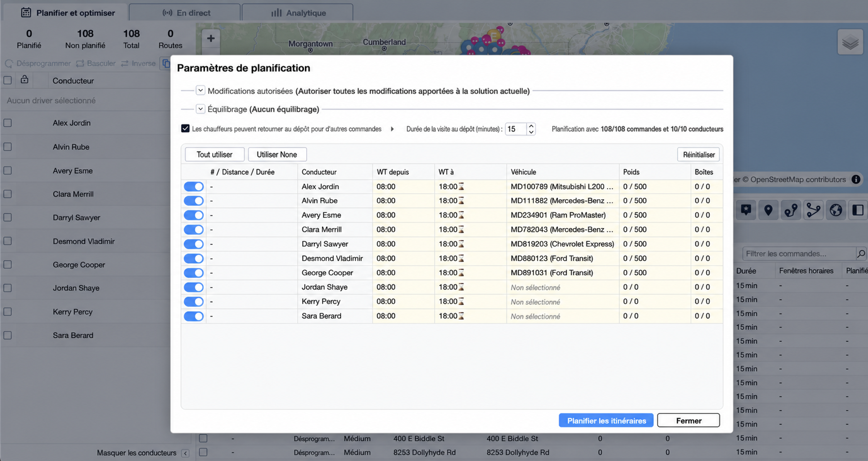Screen dimensions: 868x461
Task: Toggle off driver Avery Esme switch
Action: coord(193,215)
